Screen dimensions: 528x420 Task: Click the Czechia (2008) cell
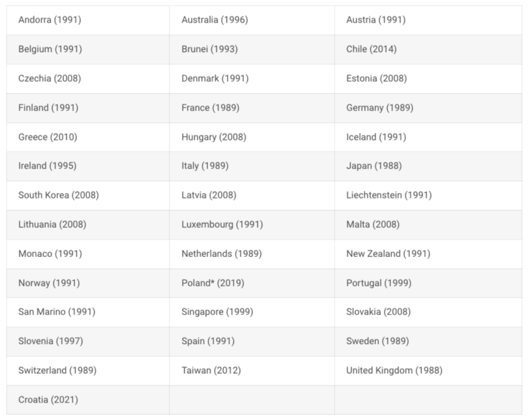50,79
